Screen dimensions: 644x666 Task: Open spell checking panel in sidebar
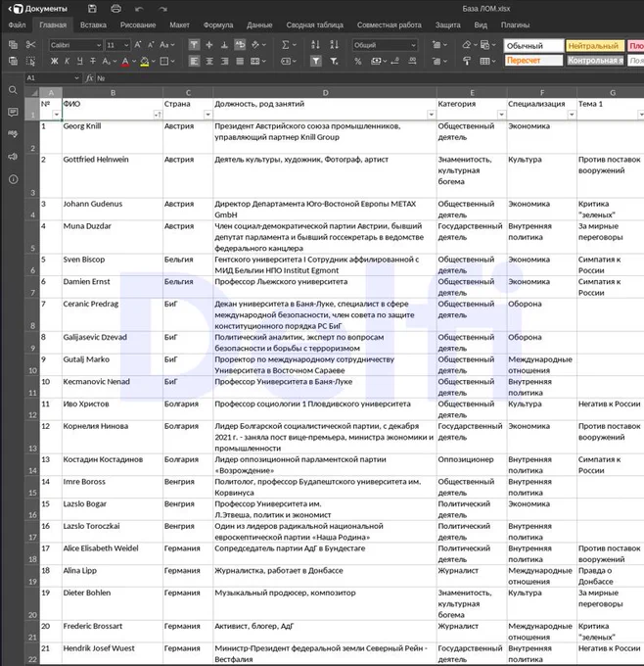(x=13, y=134)
